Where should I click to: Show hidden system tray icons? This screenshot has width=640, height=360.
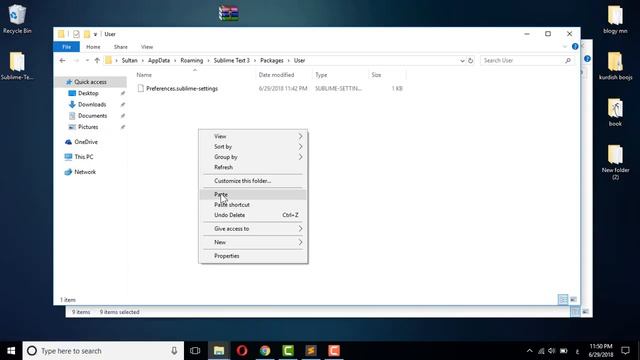pos(529,351)
